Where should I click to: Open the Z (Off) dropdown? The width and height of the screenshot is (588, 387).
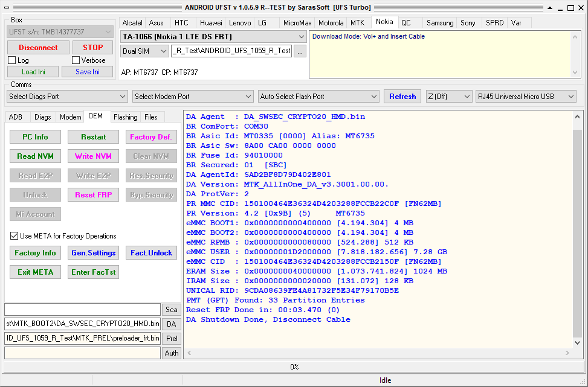pos(449,96)
